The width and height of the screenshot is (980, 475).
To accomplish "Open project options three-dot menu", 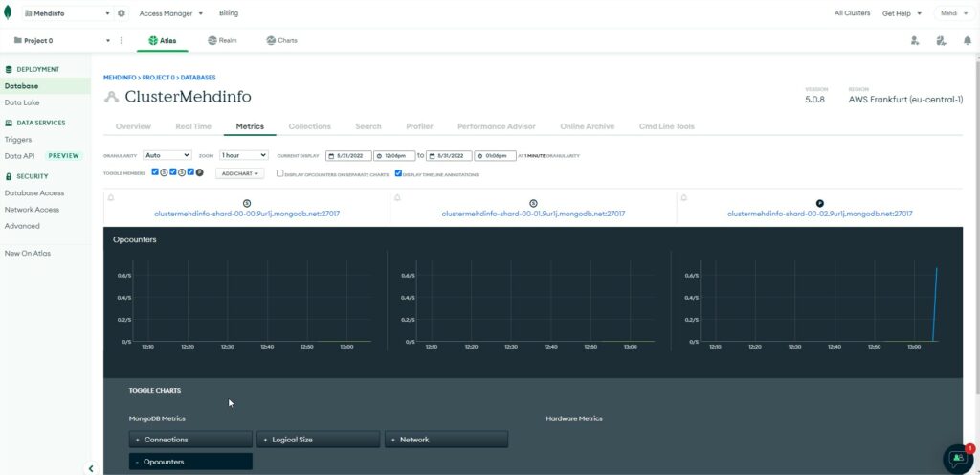I will (122, 40).
